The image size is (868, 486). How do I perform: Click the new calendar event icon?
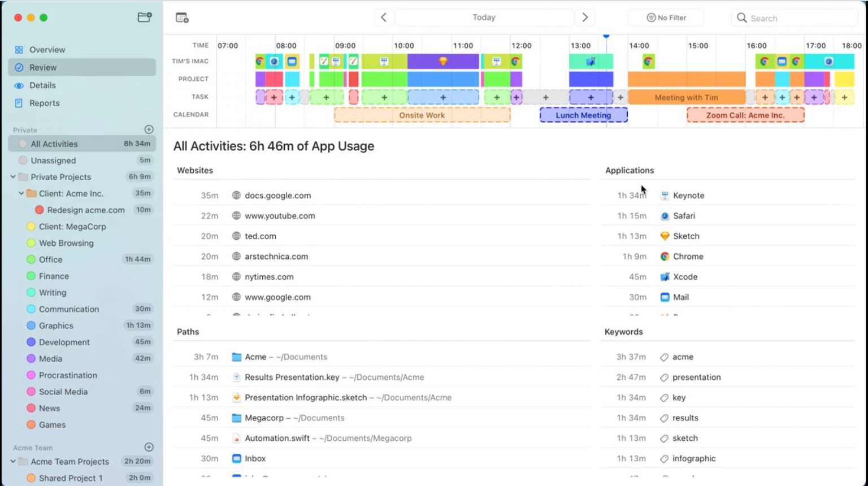(181, 18)
